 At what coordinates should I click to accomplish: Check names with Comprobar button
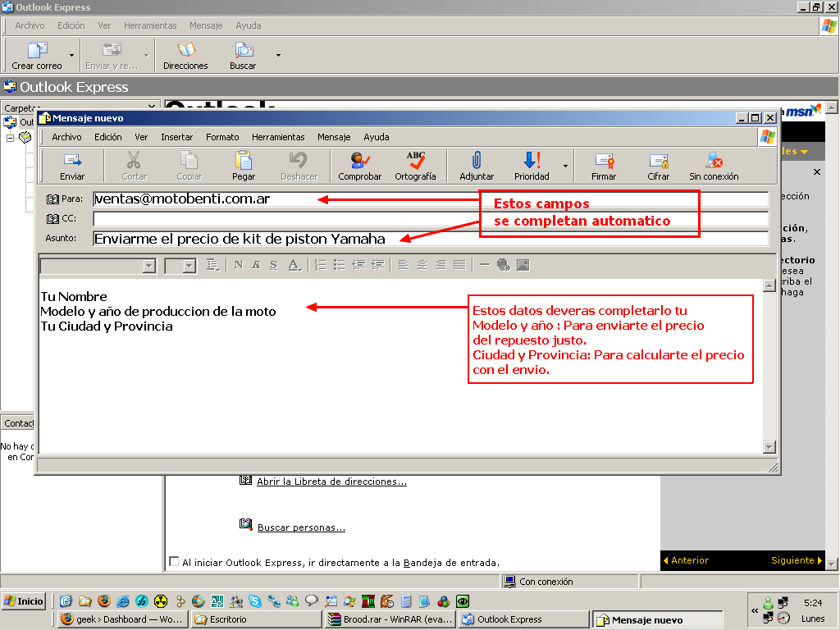359,166
